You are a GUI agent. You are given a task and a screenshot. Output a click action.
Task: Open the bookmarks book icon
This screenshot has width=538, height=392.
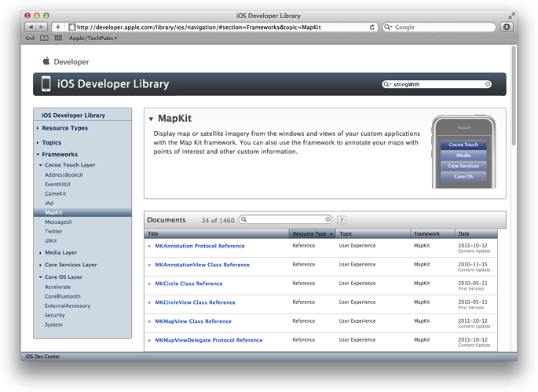44,38
